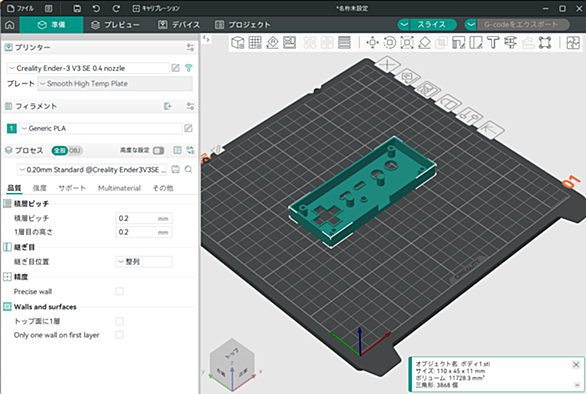The height and width of the screenshot is (394, 586).
Task: Close the object info panel
Action: coord(576,365)
